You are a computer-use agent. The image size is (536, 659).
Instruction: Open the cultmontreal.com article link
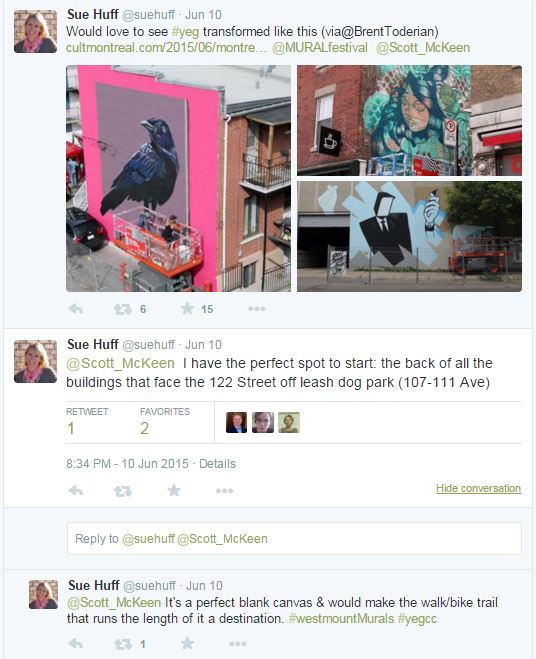click(166, 47)
